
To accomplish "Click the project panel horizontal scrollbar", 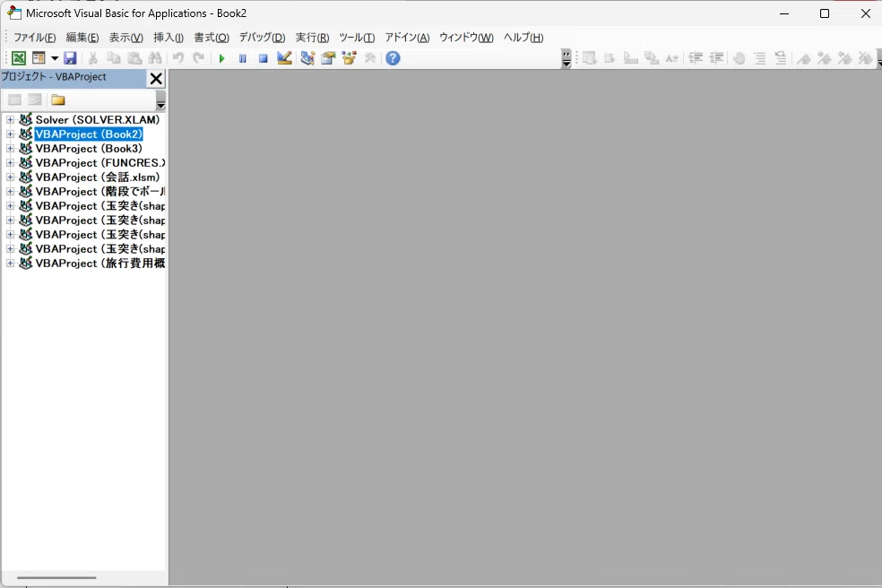I will tap(56, 578).
